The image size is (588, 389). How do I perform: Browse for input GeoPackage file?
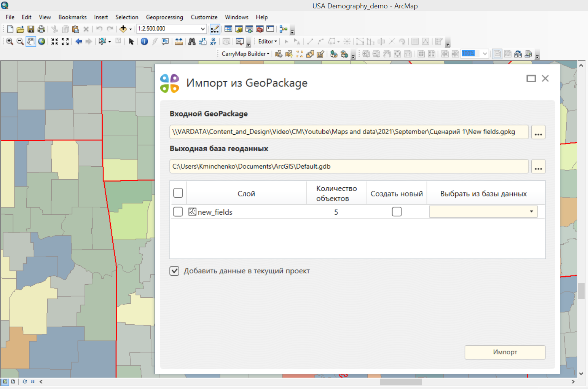[538, 132]
